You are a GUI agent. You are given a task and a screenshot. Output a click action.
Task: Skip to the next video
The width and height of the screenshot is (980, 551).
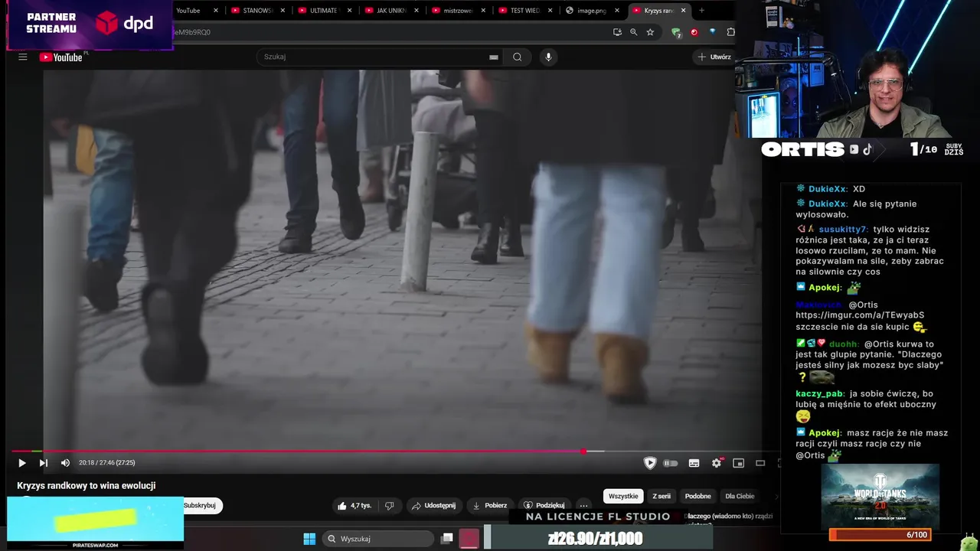coord(44,463)
